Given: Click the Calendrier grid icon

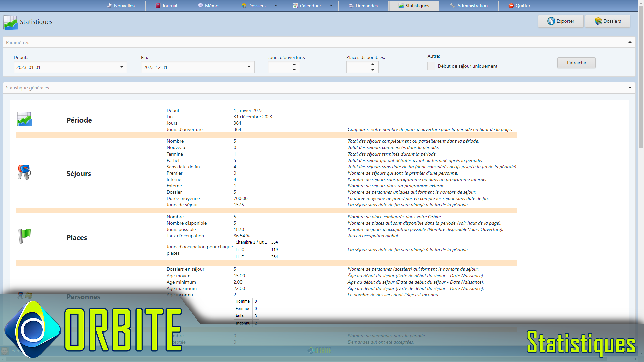Looking at the screenshot, I should pyautogui.click(x=296, y=6).
